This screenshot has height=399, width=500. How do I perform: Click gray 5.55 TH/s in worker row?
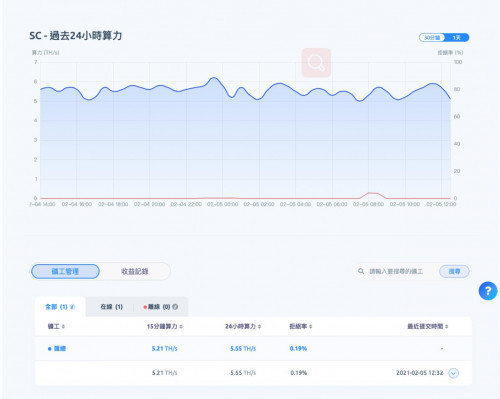click(x=243, y=373)
